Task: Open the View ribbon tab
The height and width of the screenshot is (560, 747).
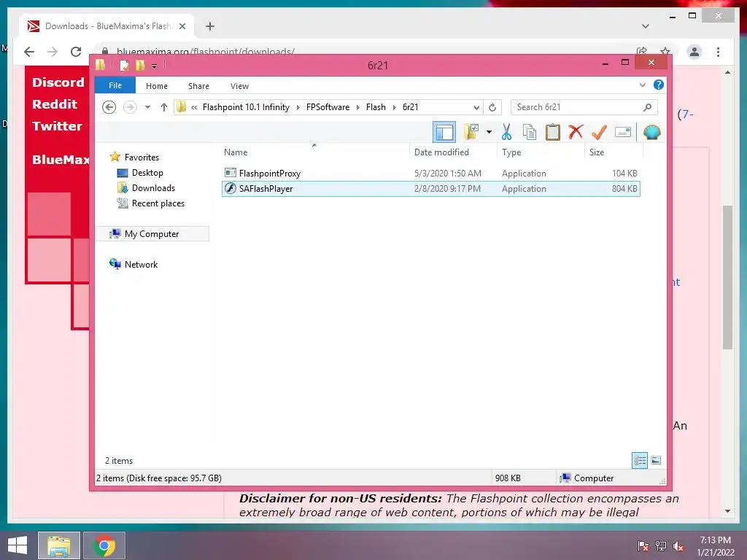Action: click(x=239, y=86)
